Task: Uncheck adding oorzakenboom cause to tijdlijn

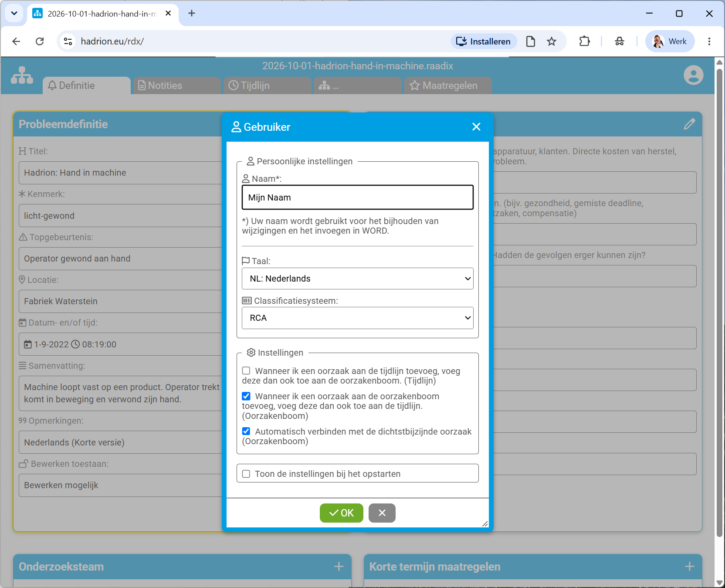Action: pos(246,396)
